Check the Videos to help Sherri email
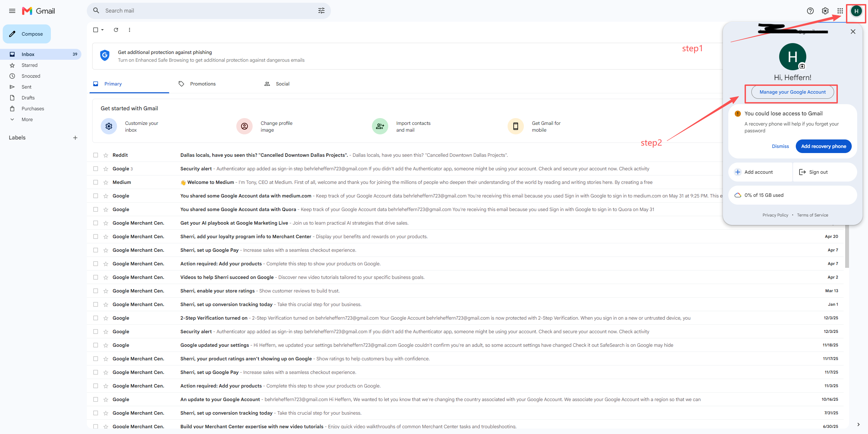868x434 pixels. point(96,277)
